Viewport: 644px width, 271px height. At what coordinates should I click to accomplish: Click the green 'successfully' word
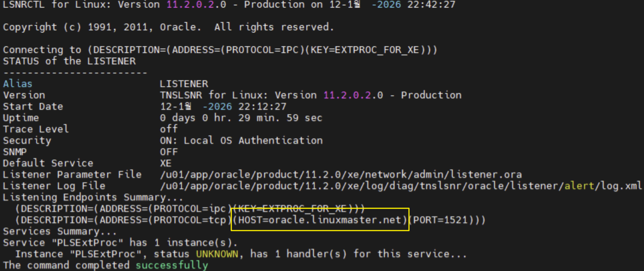click(x=172, y=265)
